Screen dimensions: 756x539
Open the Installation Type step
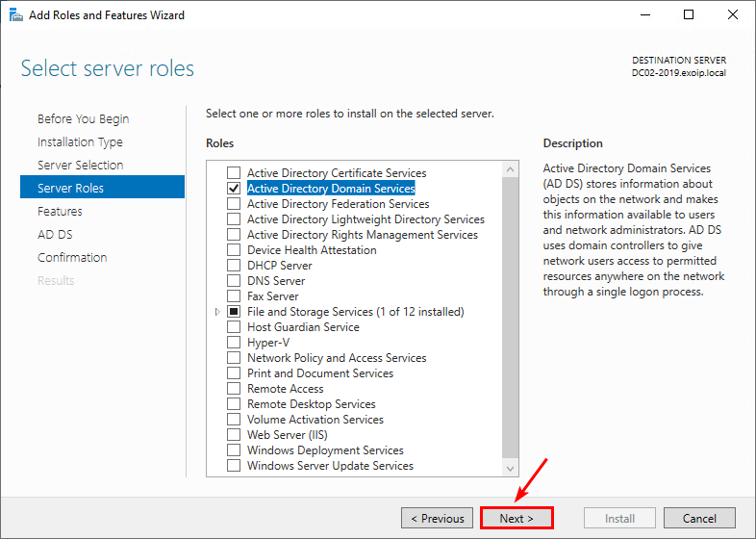[x=80, y=142]
